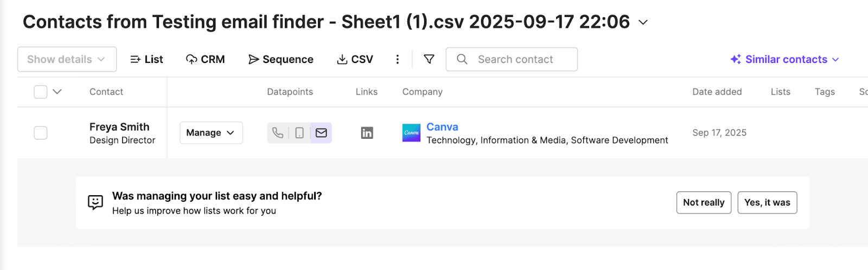The image size is (868, 270).
Task: Open the Manage dropdown for Freya Smith
Action: coord(210,133)
